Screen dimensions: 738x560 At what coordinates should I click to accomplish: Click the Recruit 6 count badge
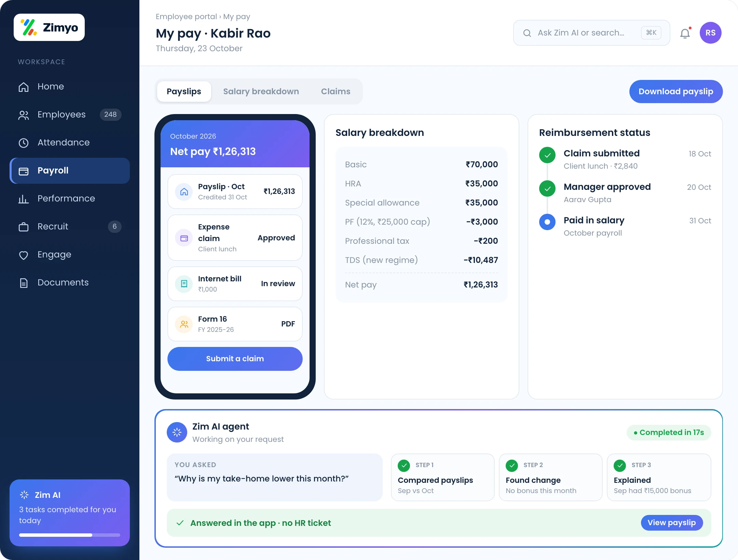coord(114,226)
